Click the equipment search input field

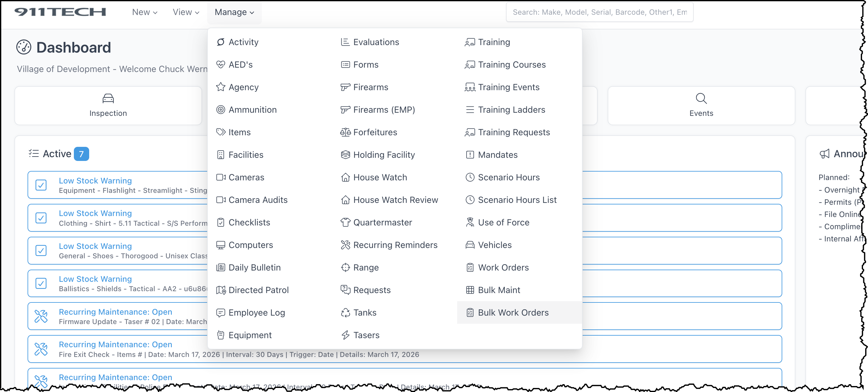tap(599, 12)
